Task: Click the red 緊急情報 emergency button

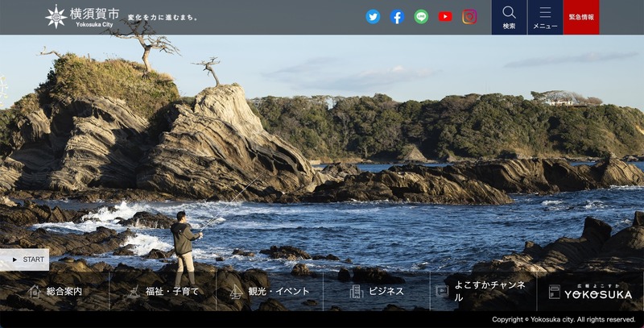Action: point(581,17)
